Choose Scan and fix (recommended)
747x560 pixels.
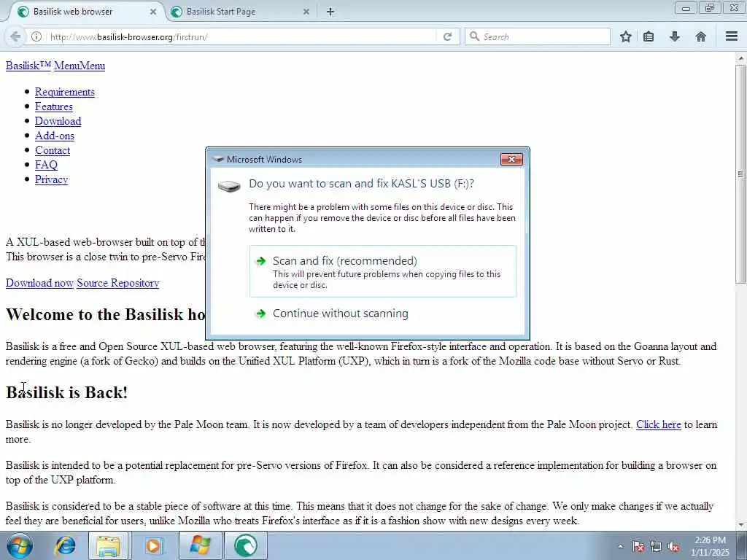[382, 271]
